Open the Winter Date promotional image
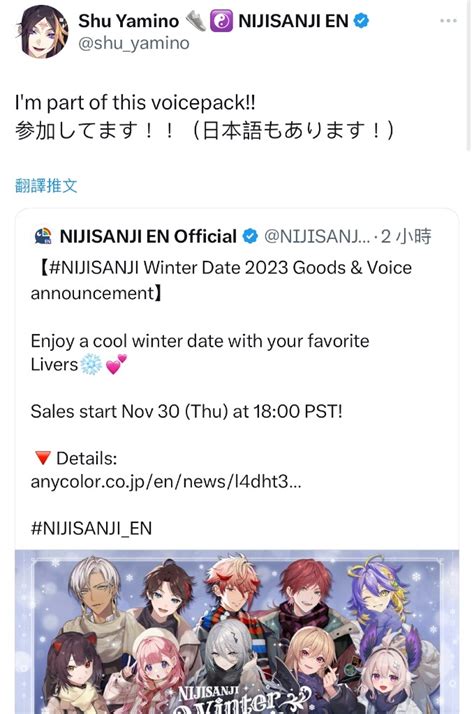The image size is (474, 714). click(237, 632)
